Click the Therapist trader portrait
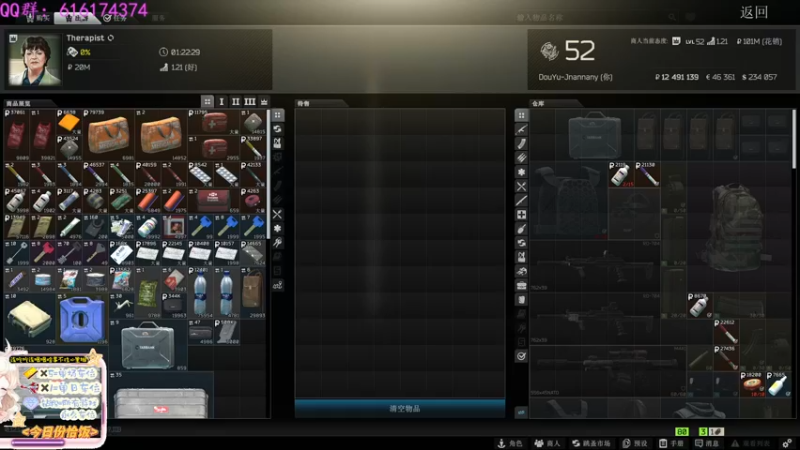 [34, 60]
